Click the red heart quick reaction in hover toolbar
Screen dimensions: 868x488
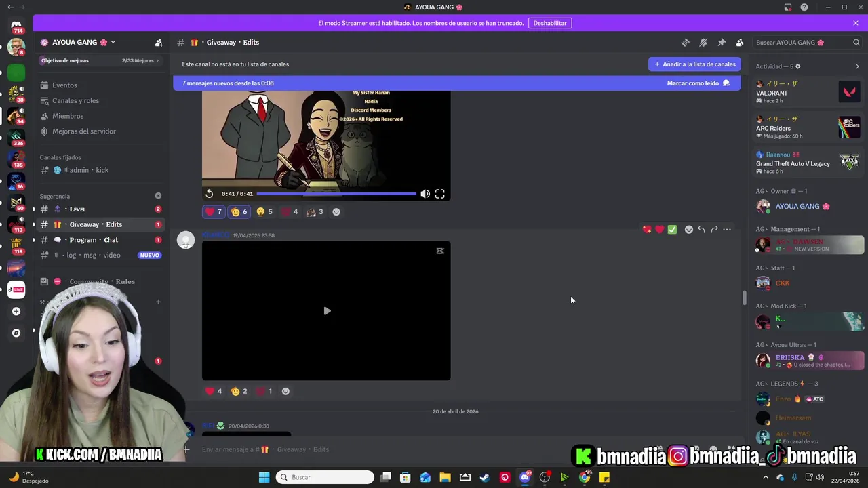(659, 230)
